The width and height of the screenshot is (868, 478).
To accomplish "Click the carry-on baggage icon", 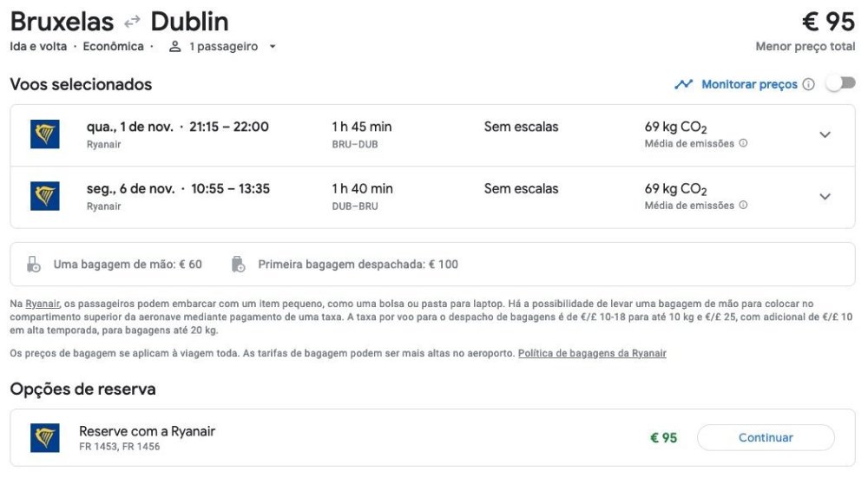I will click(34, 265).
